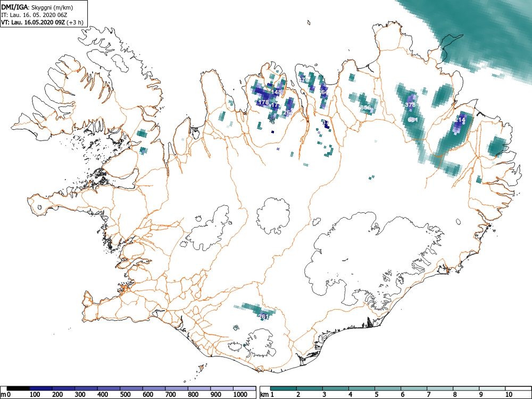This screenshot has height=399, width=532.
Task: Click the '178' visibility value on the map
Action: [264, 102]
